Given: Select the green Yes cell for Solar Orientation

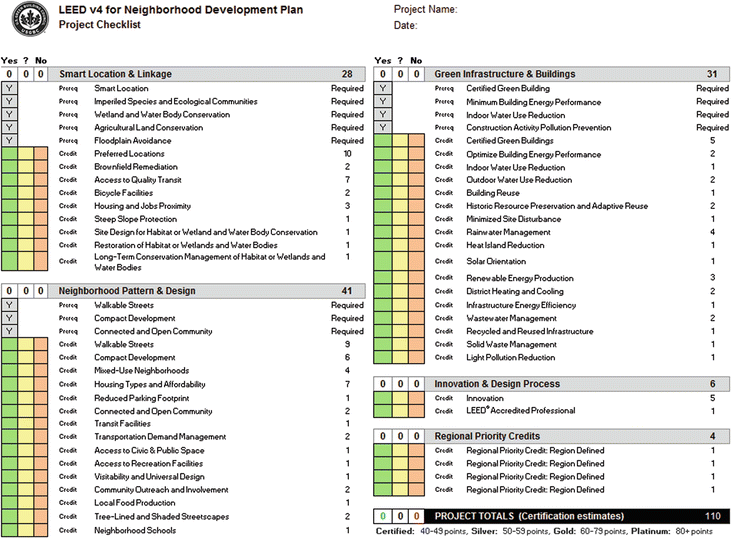Looking at the screenshot, I should [383, 261].
